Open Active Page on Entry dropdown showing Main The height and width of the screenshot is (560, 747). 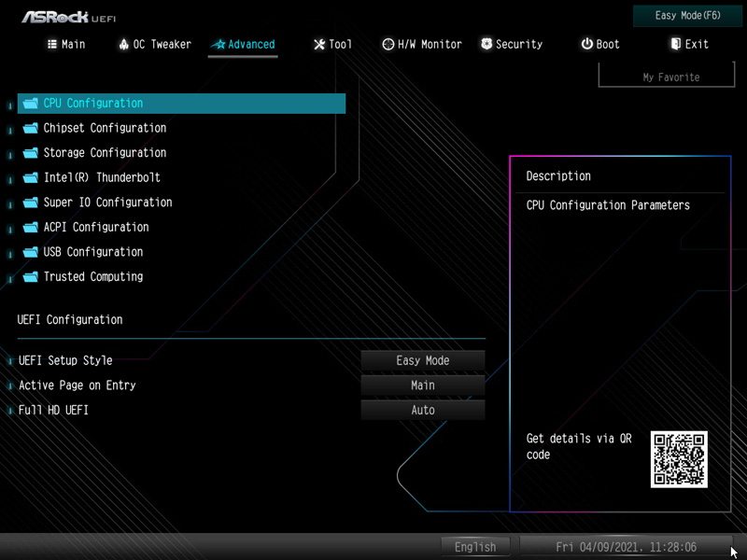(x=423, y=385)
